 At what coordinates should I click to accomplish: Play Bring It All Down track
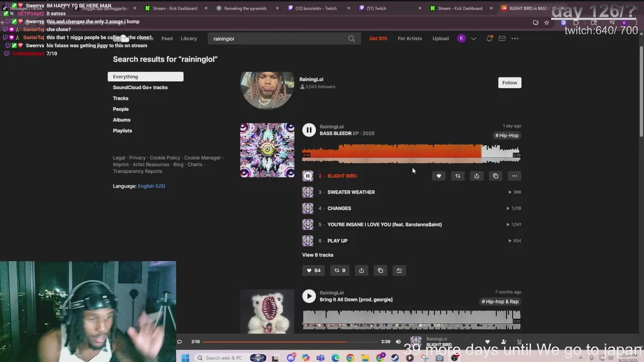[x=309, y=296]
